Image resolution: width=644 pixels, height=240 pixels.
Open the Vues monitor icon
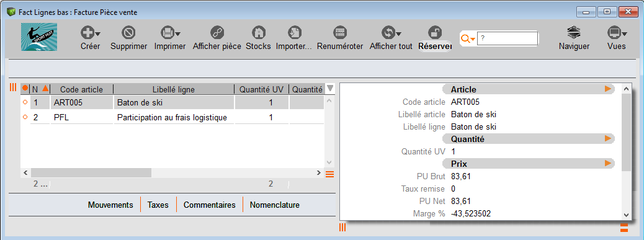tap(614, 32)
